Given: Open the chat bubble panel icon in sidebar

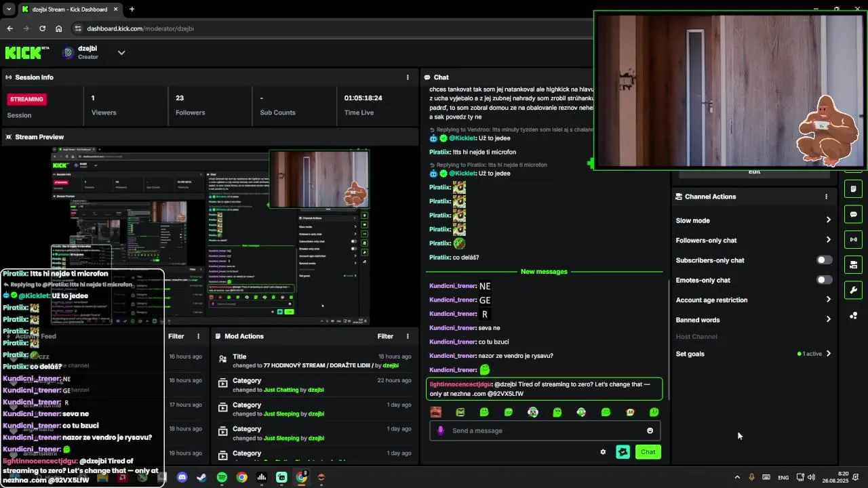Looking at the screenshot, I should point(853,214).
